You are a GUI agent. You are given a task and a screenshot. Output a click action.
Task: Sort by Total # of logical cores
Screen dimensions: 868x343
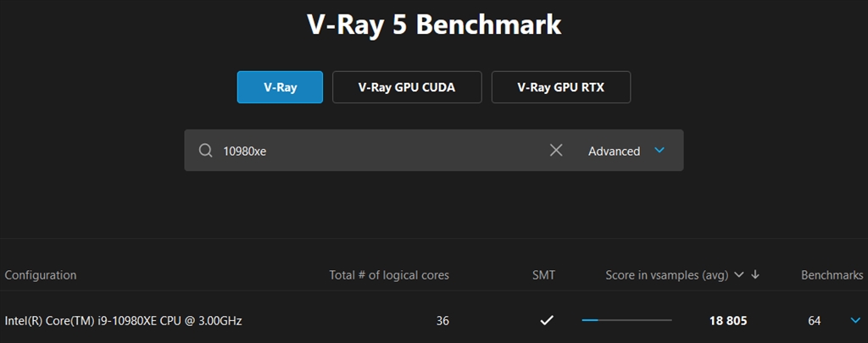pos(389,274)
